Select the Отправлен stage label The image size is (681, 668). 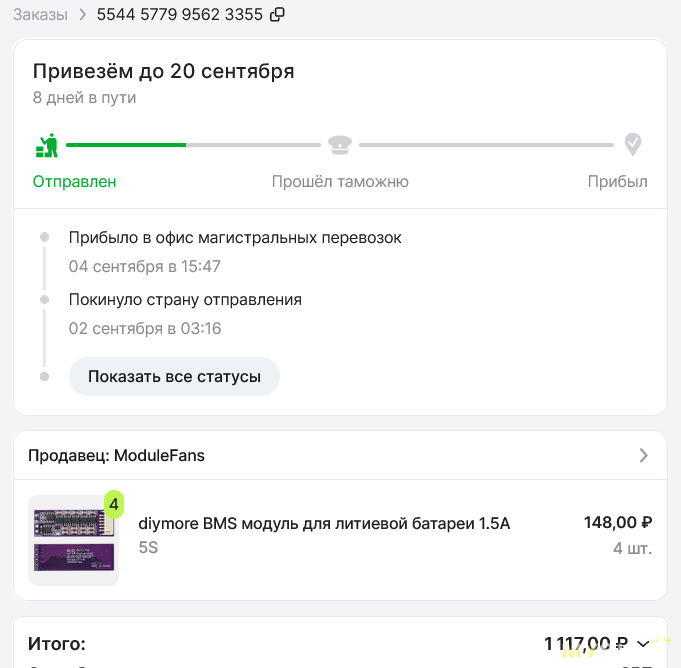74,182
